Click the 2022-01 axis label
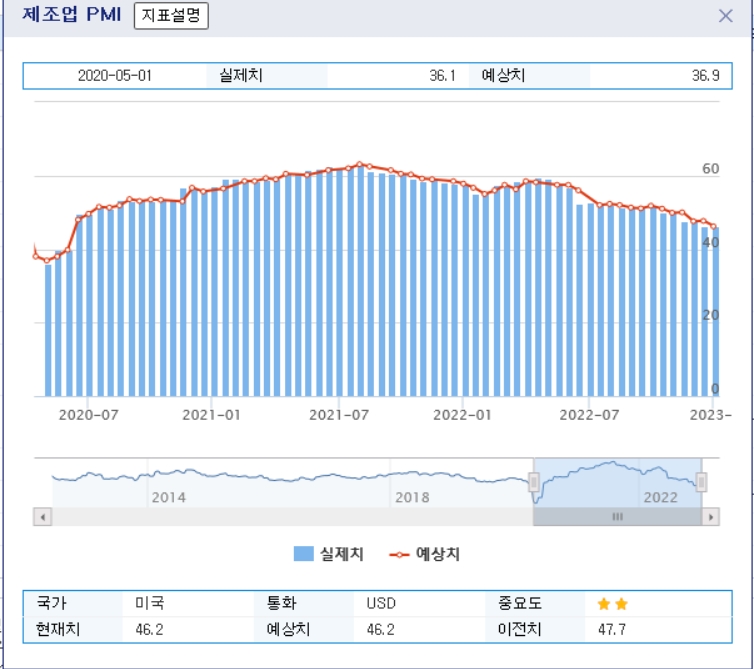This screenshot has height=669, width=754. 463,415
